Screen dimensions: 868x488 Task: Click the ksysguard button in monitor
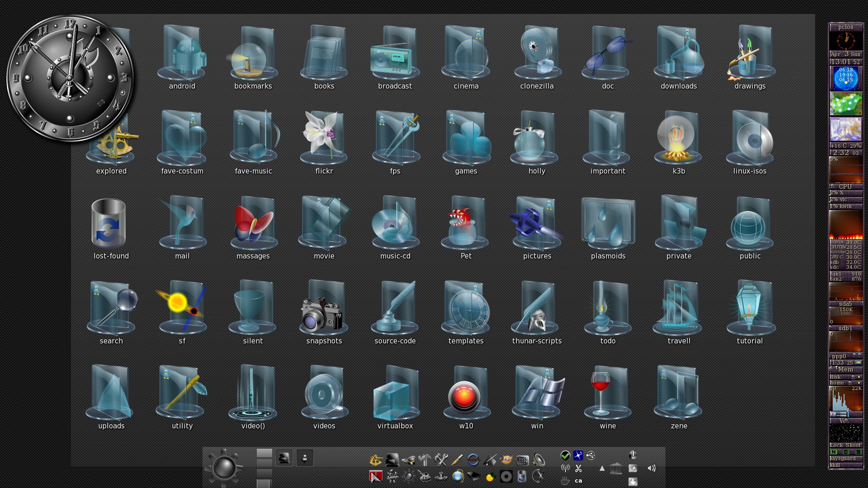843,458
